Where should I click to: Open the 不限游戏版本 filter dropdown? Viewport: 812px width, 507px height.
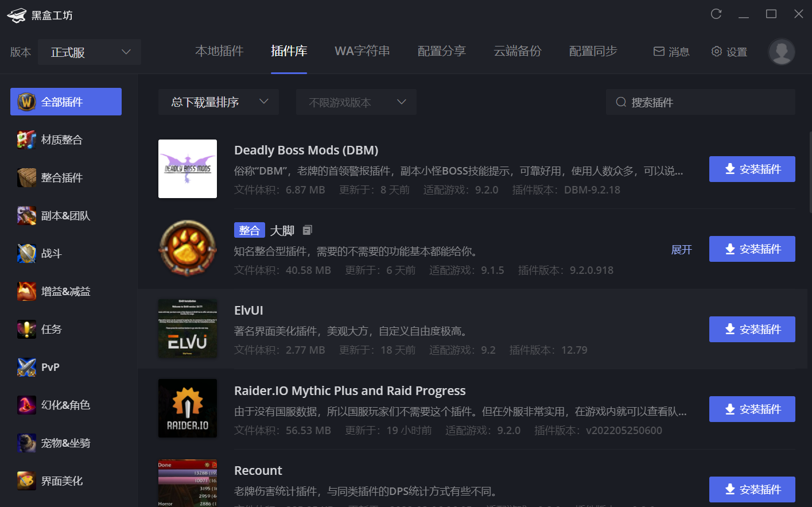[x=356, y=102]
